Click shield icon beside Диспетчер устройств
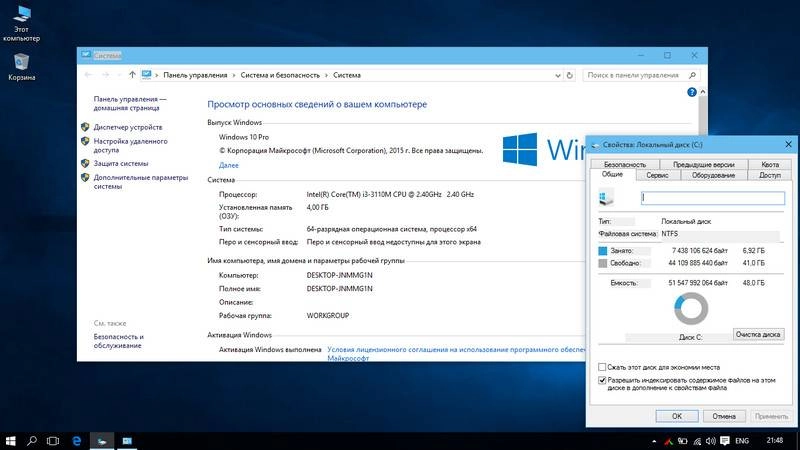 click(x=85, y=127)
